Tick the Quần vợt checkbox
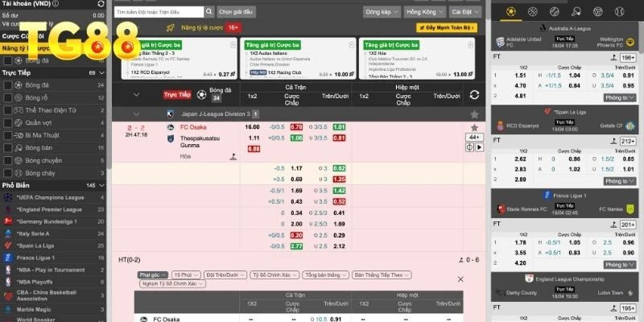Screen dimensions: 644x322 (x=7, y=123)
